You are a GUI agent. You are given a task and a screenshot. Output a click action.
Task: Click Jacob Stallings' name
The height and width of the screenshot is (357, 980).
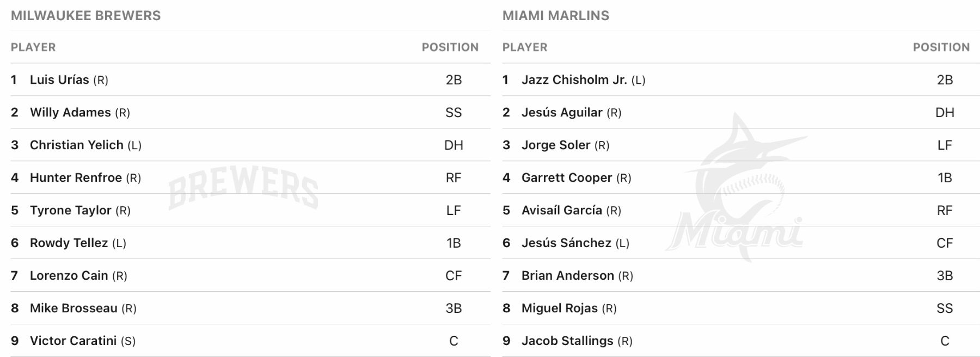coord(567,341)
